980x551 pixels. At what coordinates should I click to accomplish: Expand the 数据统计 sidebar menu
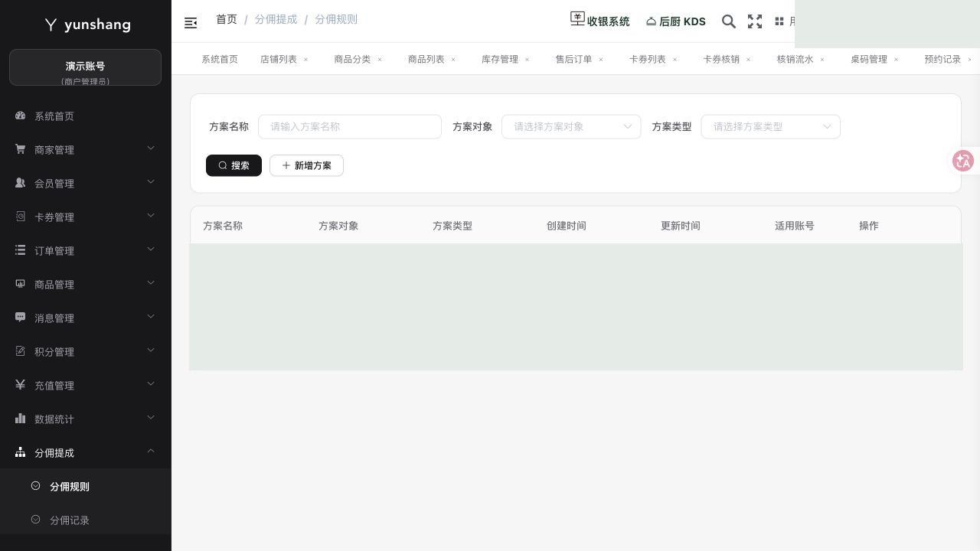point(86,419)
